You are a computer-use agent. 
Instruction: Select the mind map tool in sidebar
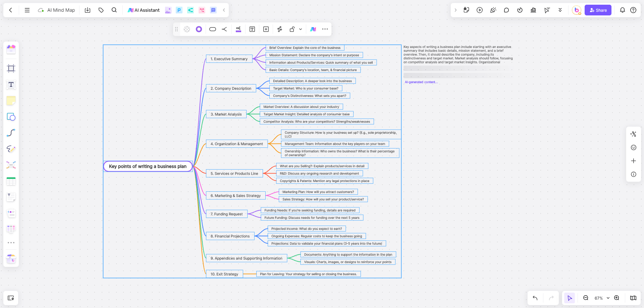(x=11, y=165)
